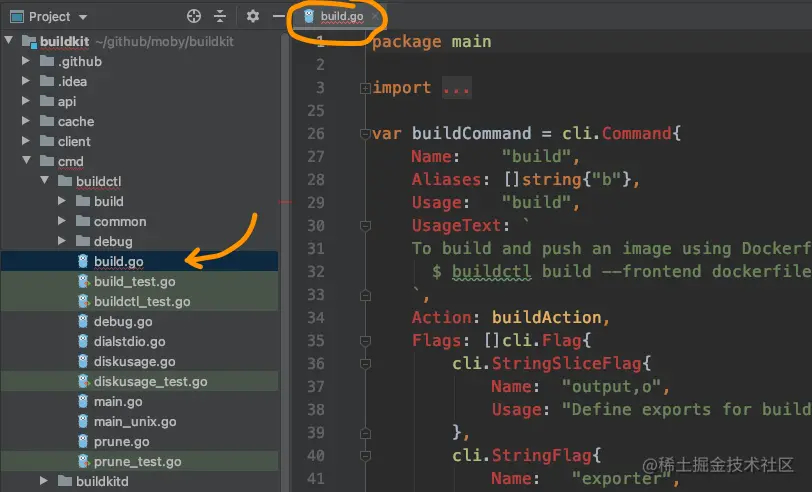Select build.go in the project tree

click(119, 262)
